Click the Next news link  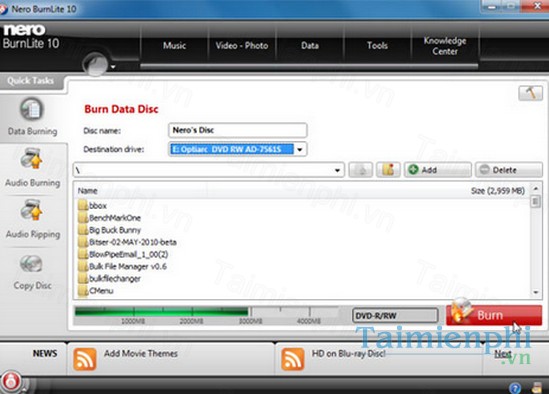pos(503,354)
